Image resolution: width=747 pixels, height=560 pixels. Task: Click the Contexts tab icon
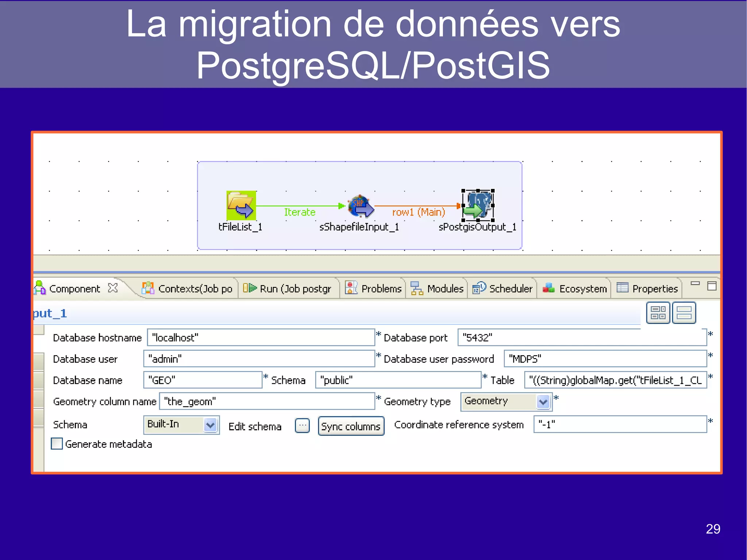pos(148,288)
